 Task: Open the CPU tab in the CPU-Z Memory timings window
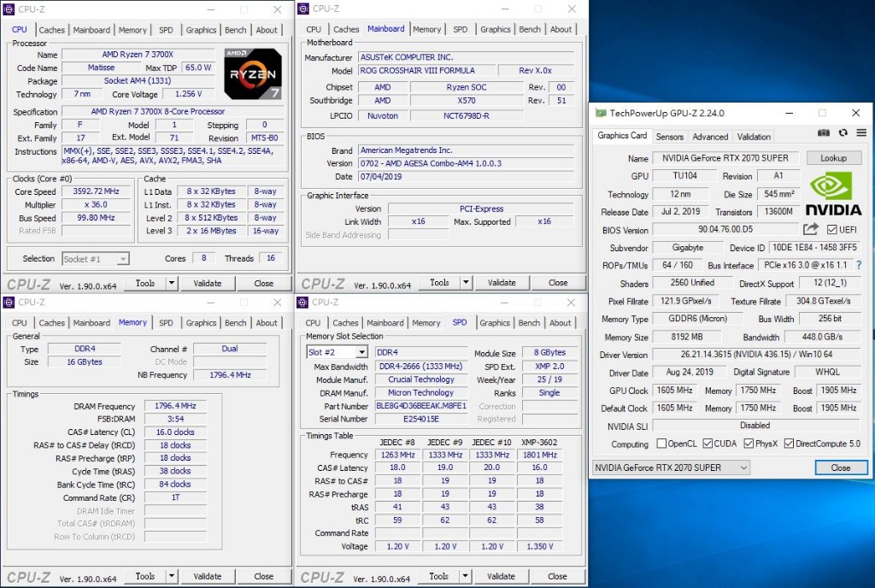[x=20, y=323]
